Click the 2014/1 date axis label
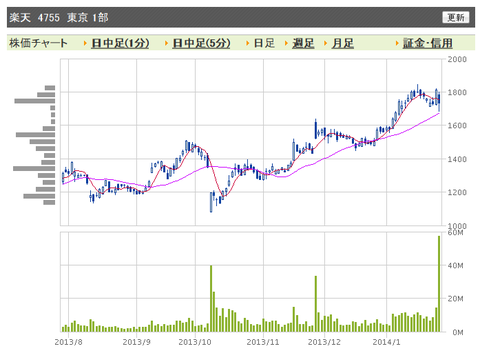 386,342
